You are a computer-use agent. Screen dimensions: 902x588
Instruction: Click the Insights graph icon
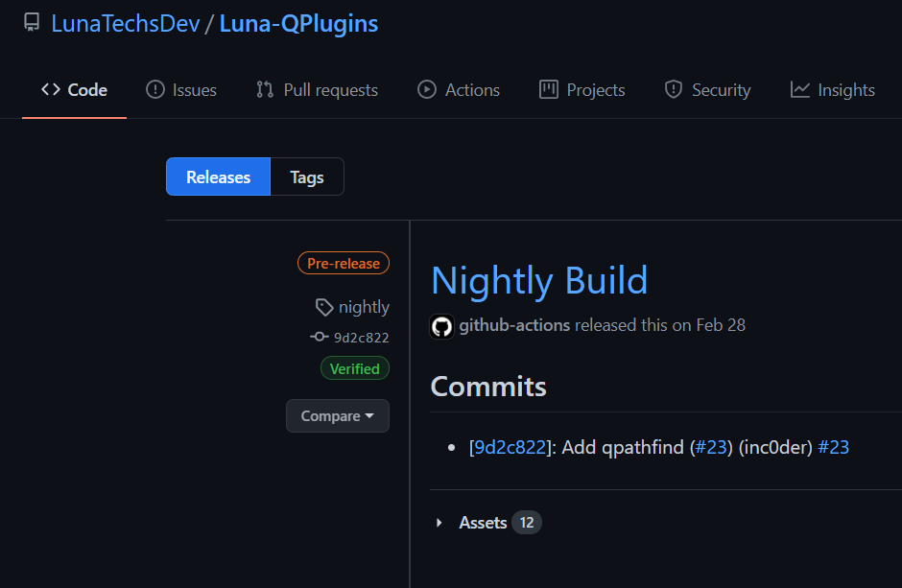(799, 89)
